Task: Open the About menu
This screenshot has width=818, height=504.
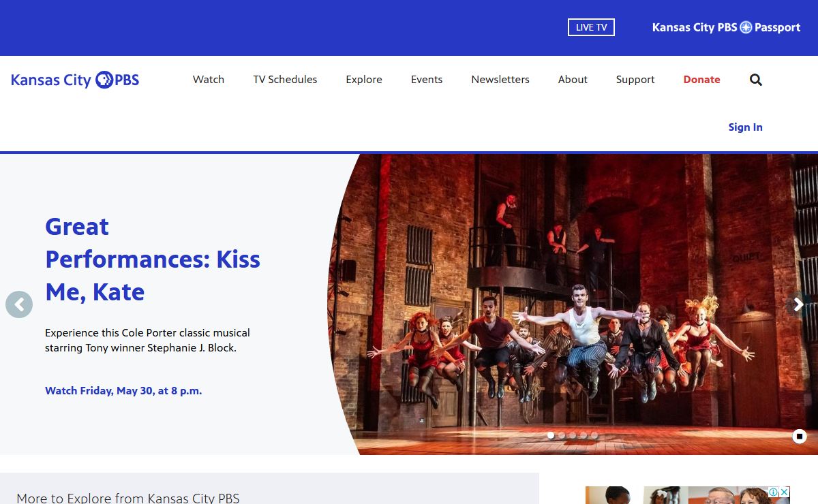Action: 573,80
